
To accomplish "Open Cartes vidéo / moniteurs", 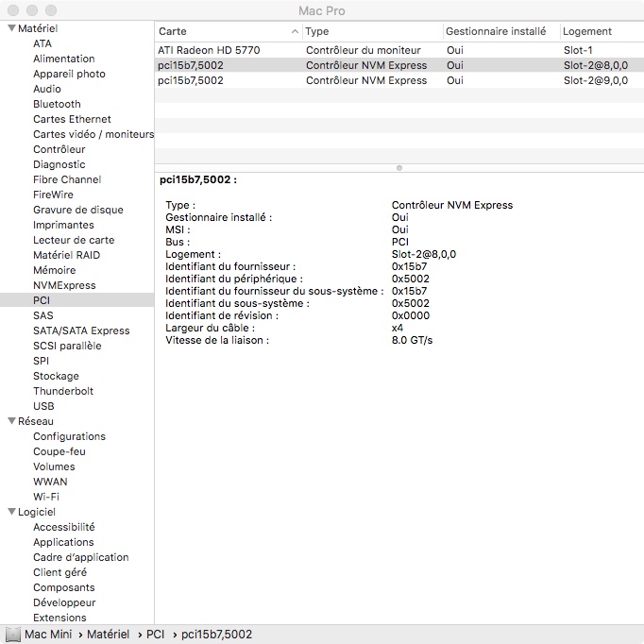I will point(93,134).
